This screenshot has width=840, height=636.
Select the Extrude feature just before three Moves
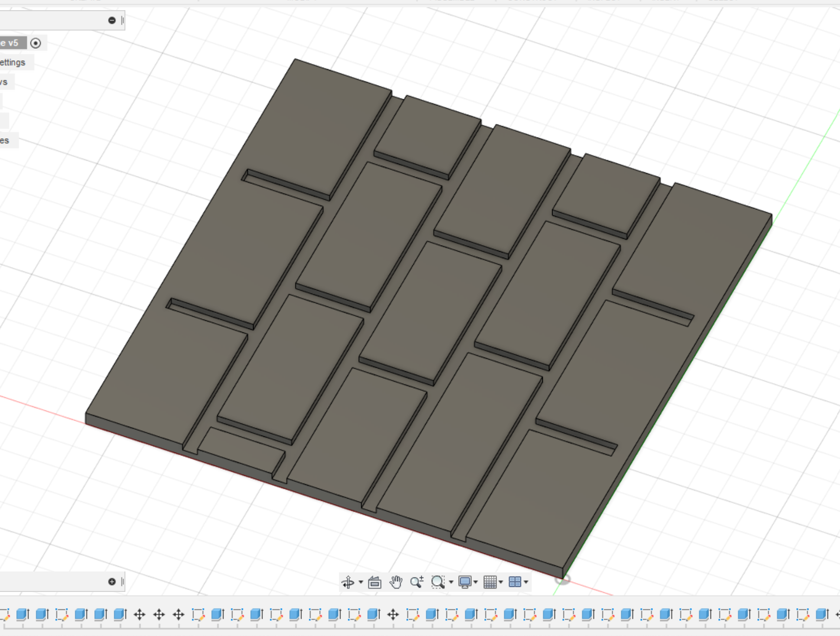120,615
